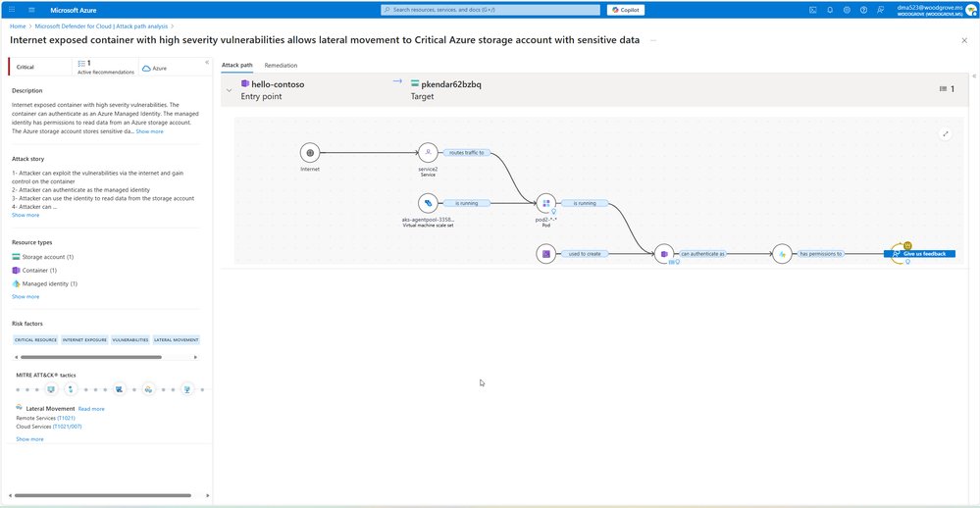
Task: Click the hello-contoso container icon
Action: [245, 83]
